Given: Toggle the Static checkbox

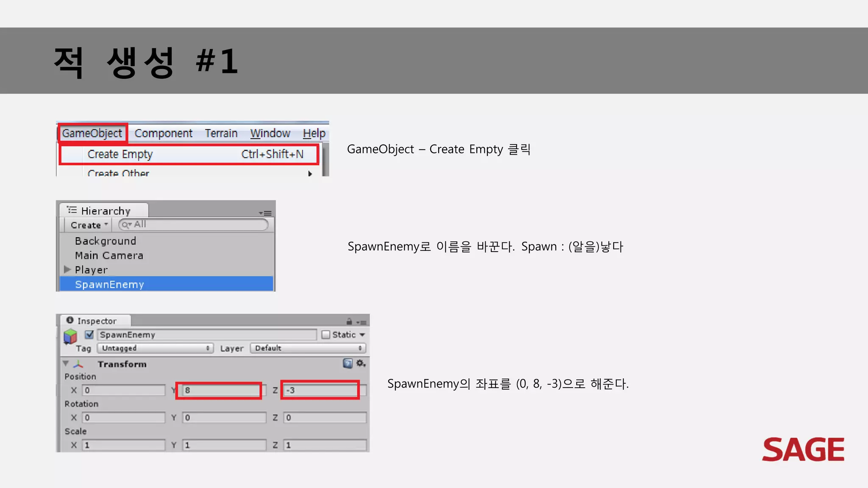Looking at the screenshot, I should (x=325, y=335).
